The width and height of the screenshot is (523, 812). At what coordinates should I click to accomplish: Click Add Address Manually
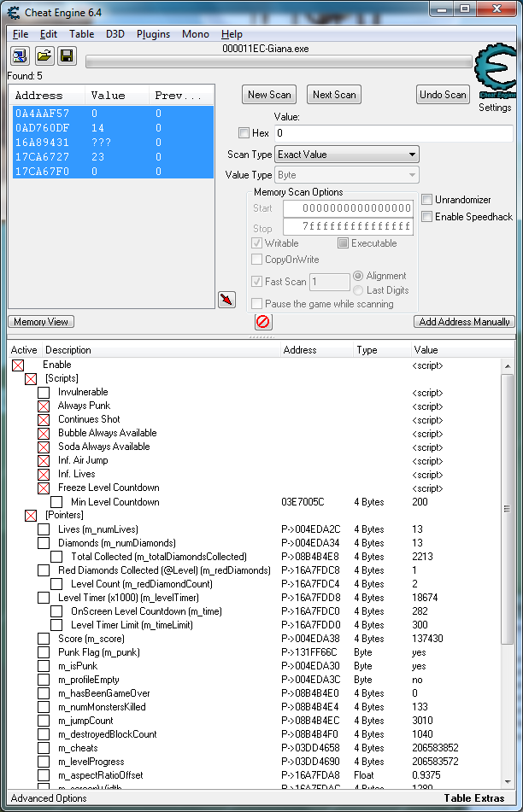(464, 322)
